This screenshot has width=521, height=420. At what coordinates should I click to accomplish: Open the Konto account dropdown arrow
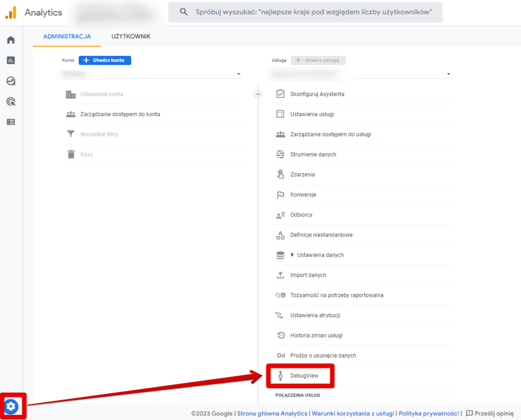(239, 74)
